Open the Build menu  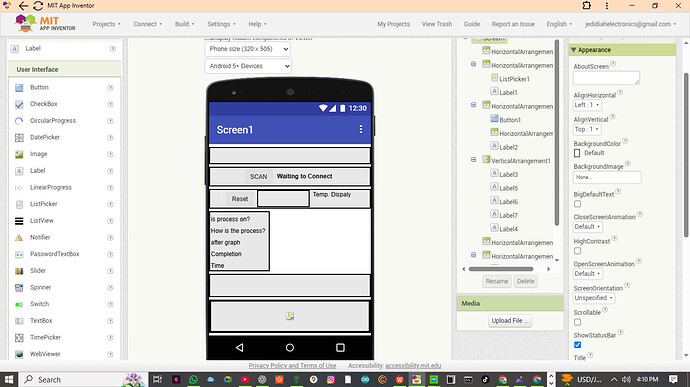click(x=184, y=24)
